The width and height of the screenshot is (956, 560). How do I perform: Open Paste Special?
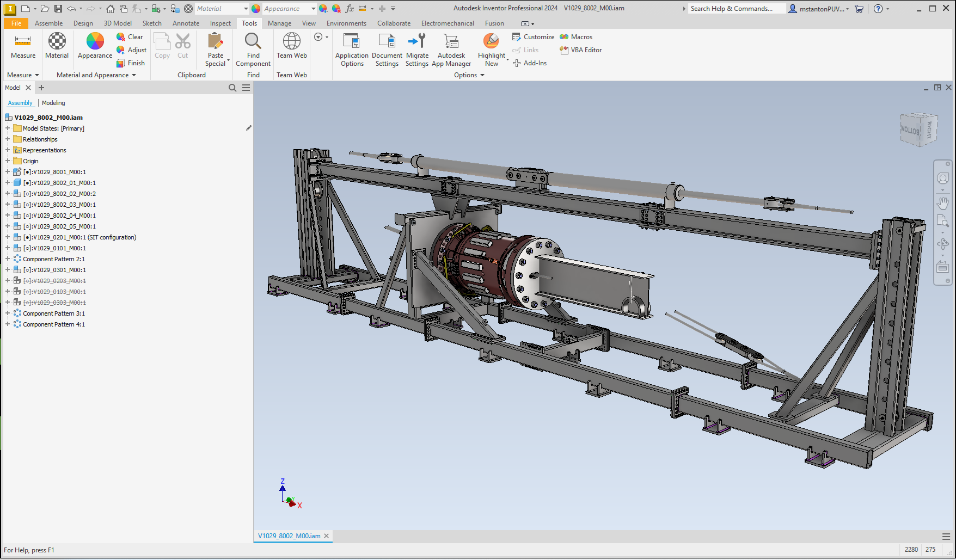216,50
